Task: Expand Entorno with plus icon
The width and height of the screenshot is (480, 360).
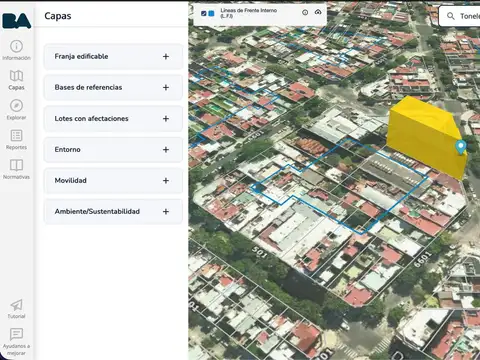Action: pyautogui.click(x=166, y=150)
